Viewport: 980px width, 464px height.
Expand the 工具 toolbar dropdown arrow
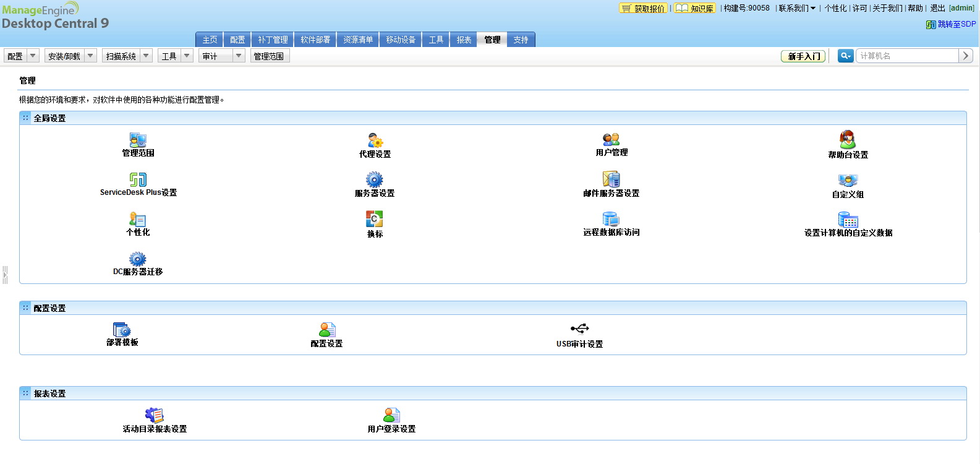tap(187, 56)
